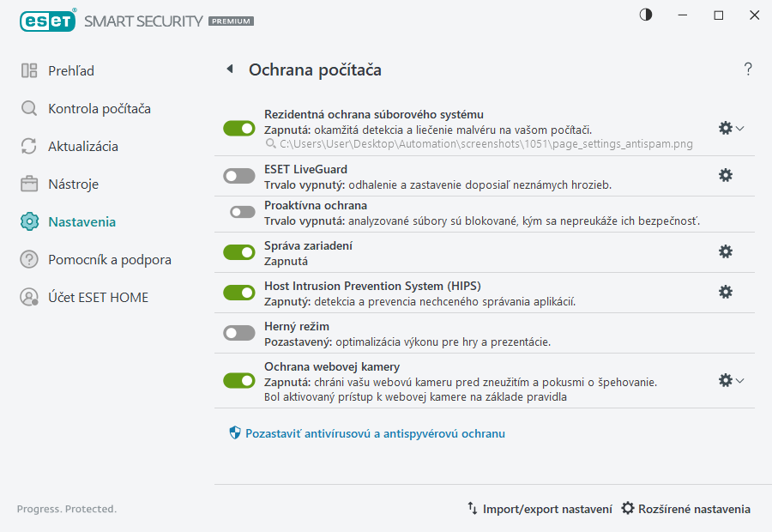
Task: Turn on Herný režim
Action: tap(238, 333)
